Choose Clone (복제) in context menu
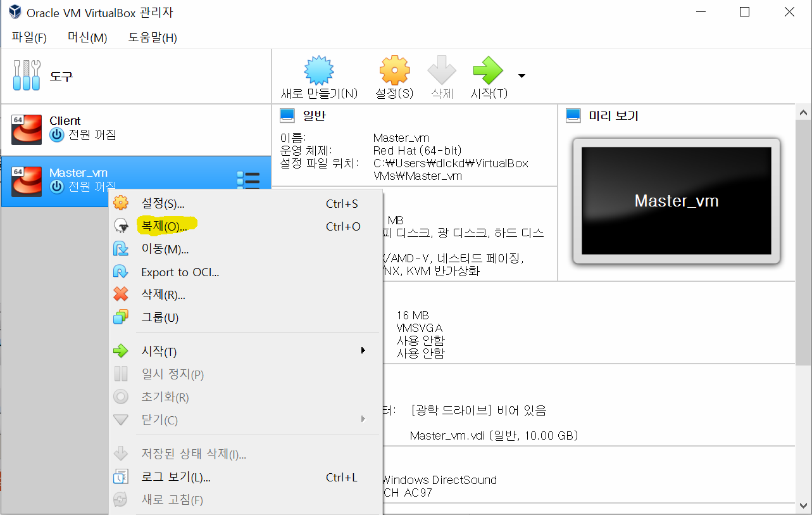The height and width of the screenshot is (515, 812). 246,227
